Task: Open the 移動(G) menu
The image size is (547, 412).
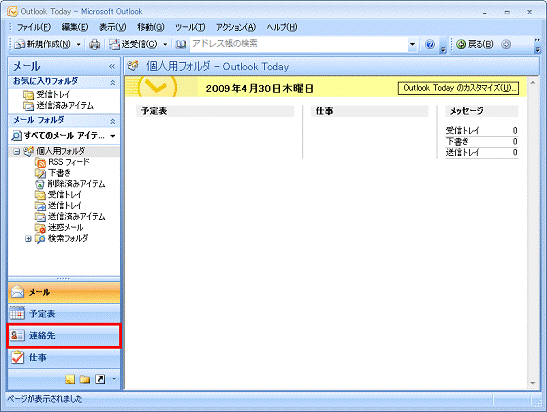Action: (x=150, y=27)
